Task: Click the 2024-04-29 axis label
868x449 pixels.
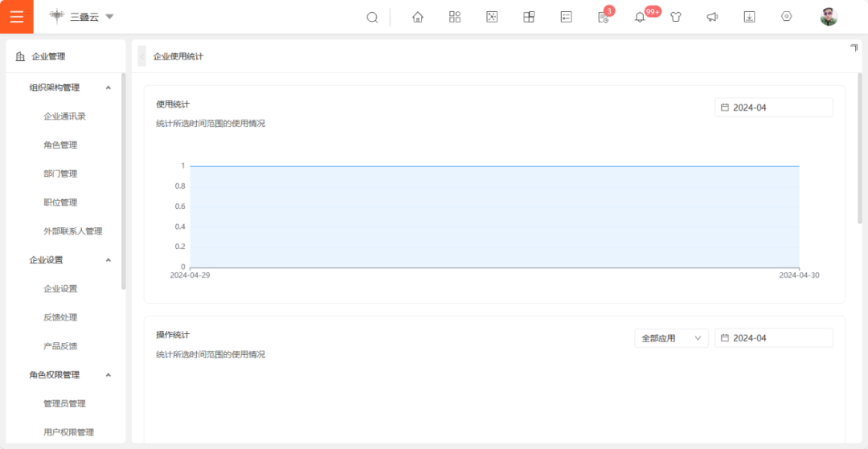Action: click(x=190, y=275)
